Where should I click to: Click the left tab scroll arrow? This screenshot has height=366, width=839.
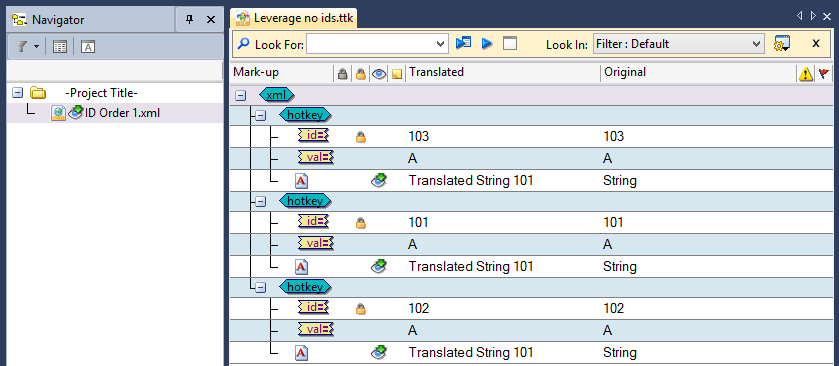799,16
